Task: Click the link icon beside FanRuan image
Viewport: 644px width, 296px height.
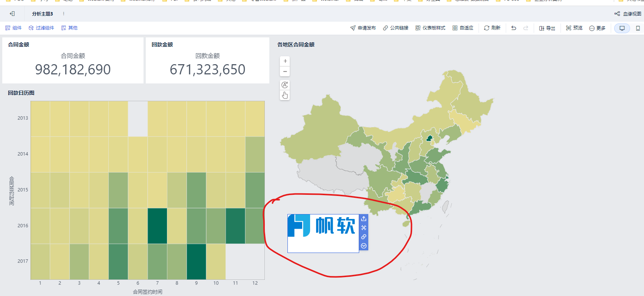Action: [x=364, y=237]
